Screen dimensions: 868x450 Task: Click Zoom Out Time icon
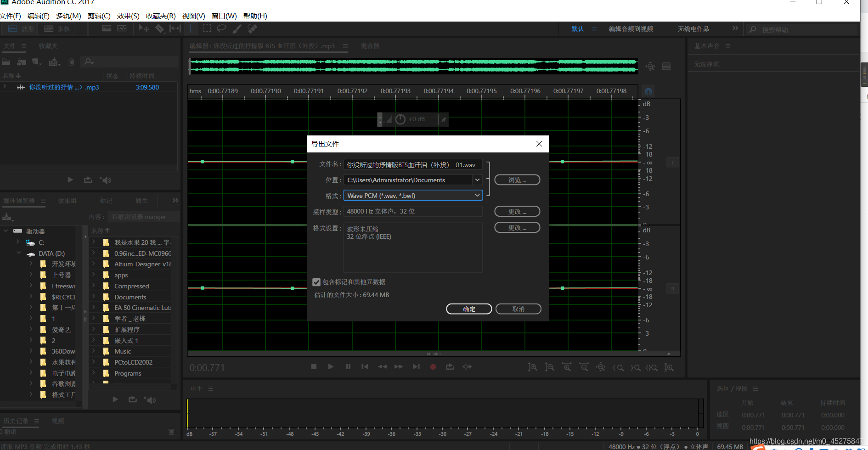click(584, 367)
